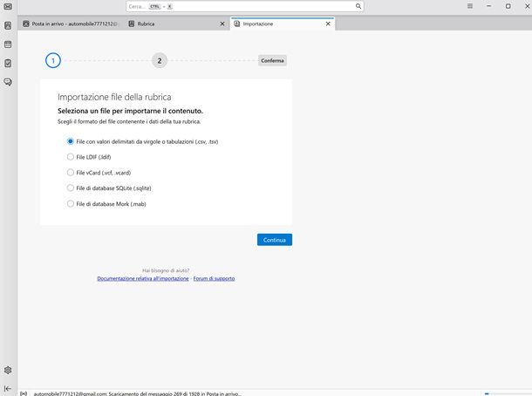Click the search magnifier icon
Screen dimensions: 532x396
[358, 6]
